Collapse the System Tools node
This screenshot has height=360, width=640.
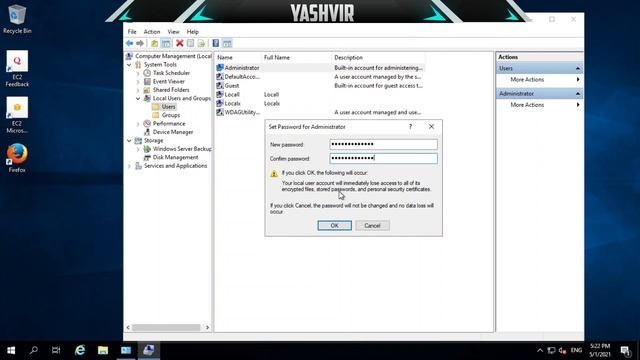(129, 64)
